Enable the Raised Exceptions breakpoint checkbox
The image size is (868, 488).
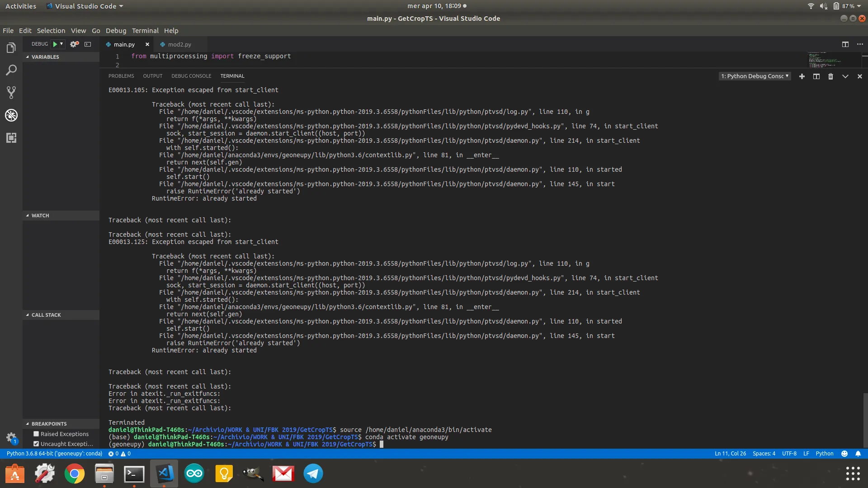click(x=36, y=434)
